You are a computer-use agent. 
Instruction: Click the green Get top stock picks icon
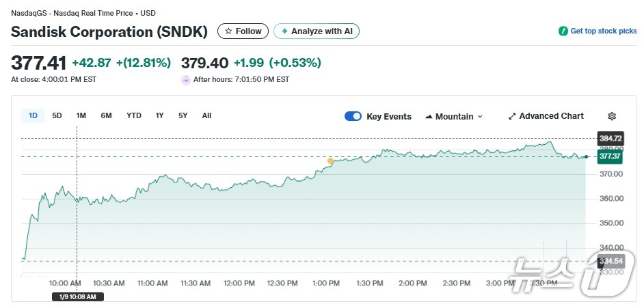click(563, 31)
